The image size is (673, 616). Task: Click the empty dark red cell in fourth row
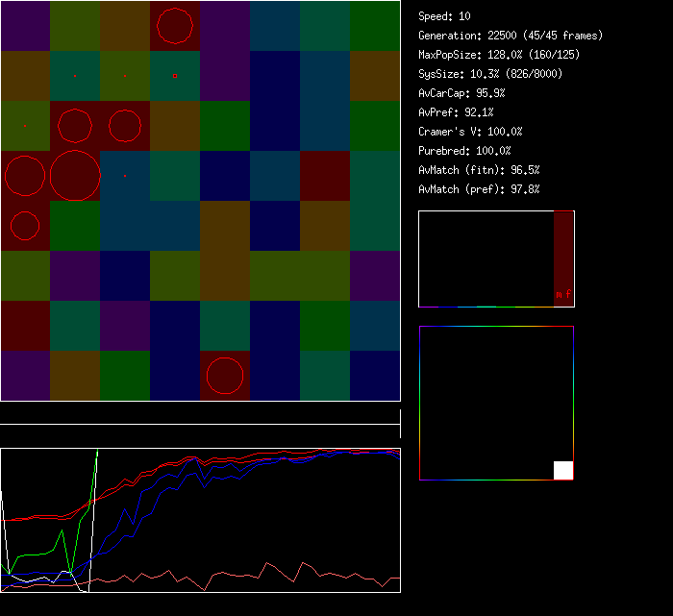(x=325, y=176)
